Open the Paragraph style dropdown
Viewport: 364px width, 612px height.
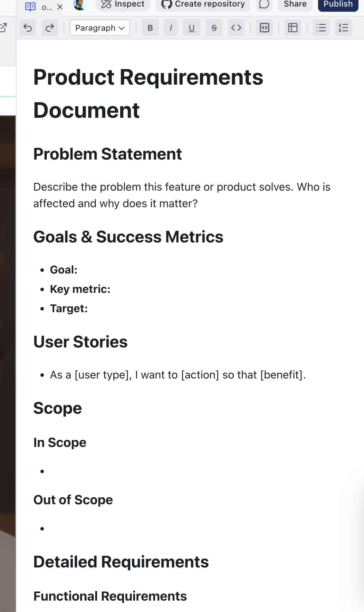(x=100, y=28)
